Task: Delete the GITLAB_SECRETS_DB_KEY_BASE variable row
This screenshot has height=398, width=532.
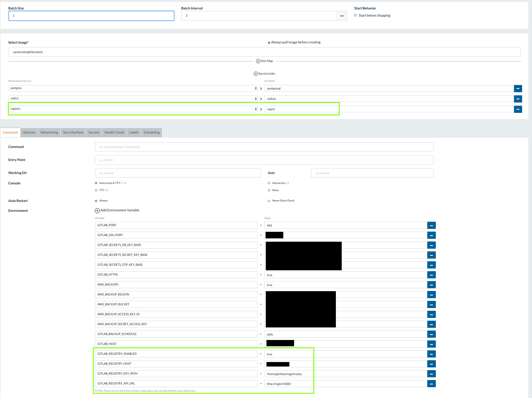Action: click(431, 245)
